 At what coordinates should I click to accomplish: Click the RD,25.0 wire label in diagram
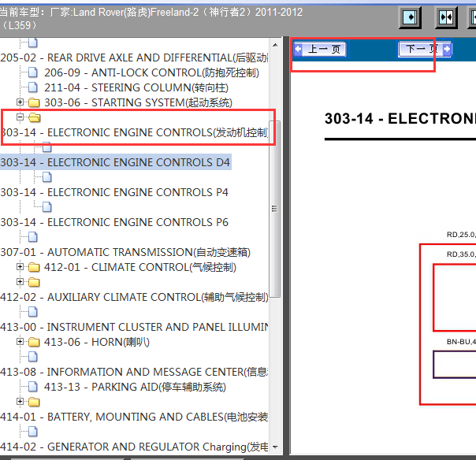click(461, 235)
